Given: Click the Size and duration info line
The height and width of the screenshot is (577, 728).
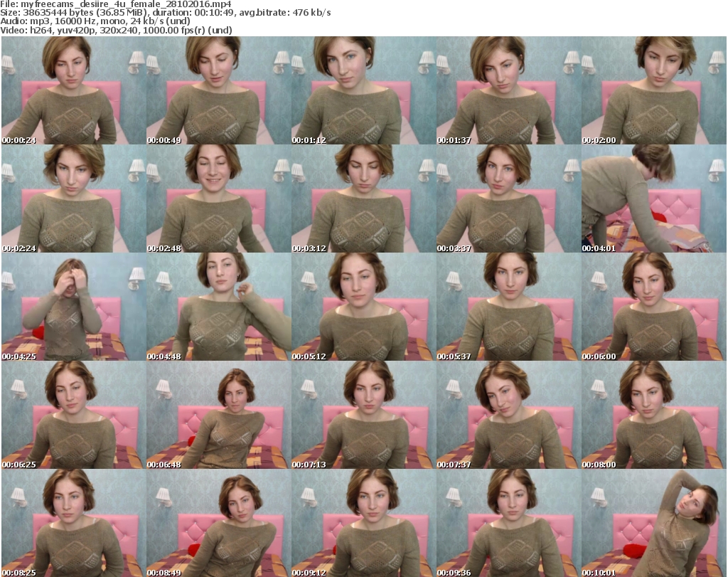Looking at the screenshot, I should 165,13.
